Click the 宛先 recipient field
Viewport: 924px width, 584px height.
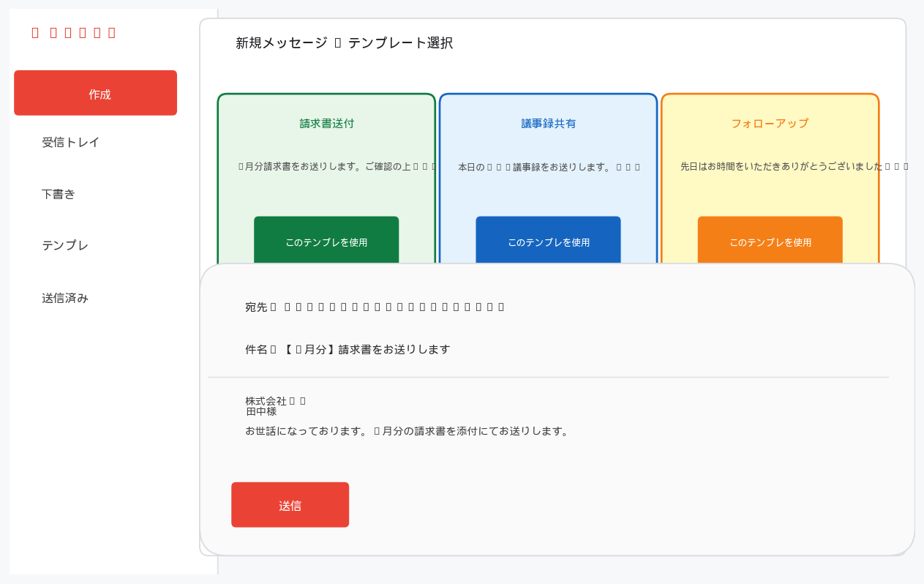373,307
